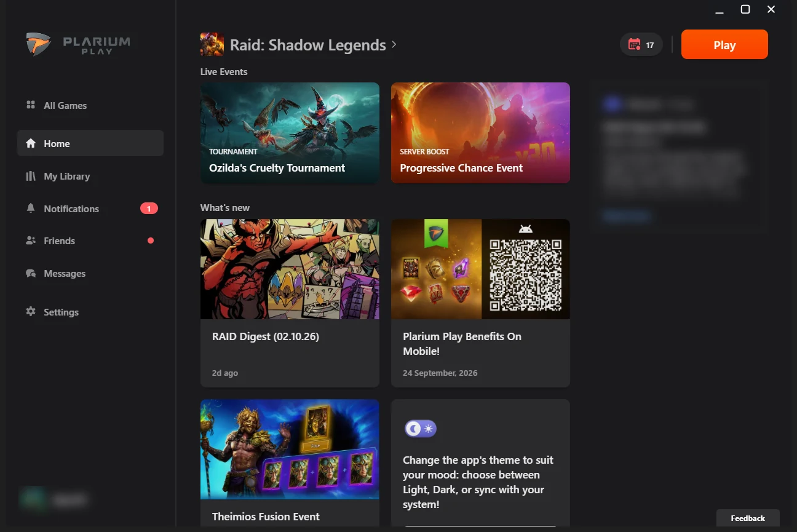Select Home in the sidebar
797x532 pixels.
click(x=90, y=143)
